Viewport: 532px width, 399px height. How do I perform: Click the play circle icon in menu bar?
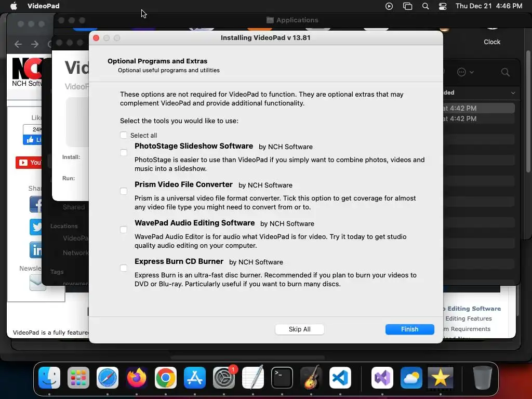click(389, 6)
